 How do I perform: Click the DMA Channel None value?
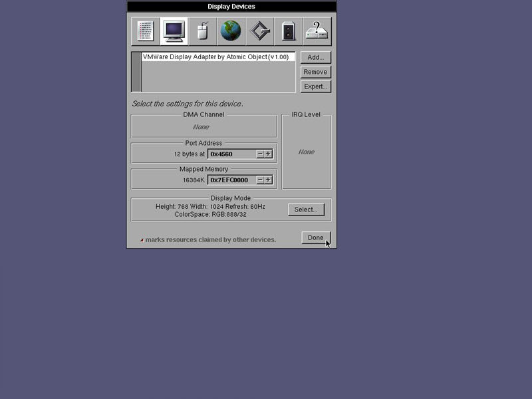[201, 127]
